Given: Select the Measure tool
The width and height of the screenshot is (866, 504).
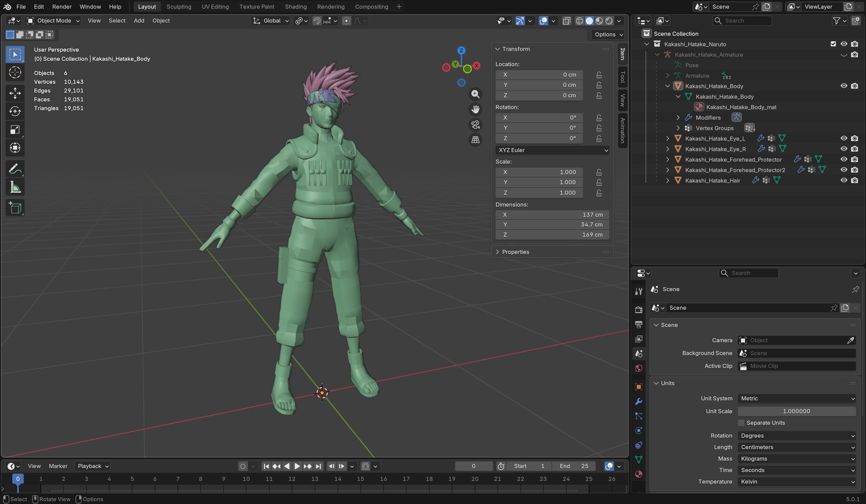Looking at the screenshot, I should [15, 187].
